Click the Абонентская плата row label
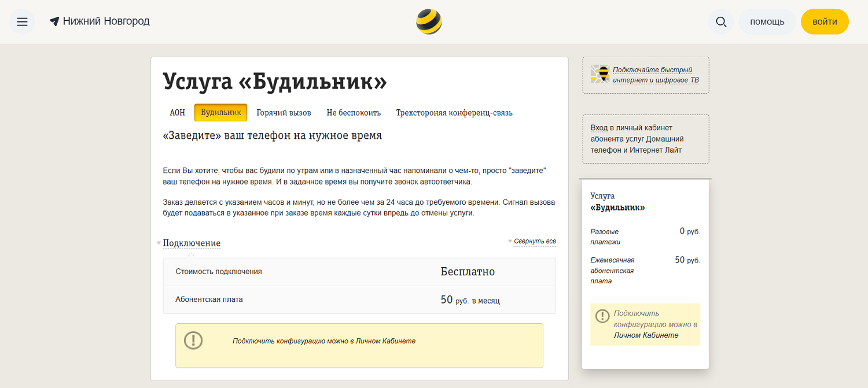The width and height of the screenshot is (868, 388). [x=209, y=300]
